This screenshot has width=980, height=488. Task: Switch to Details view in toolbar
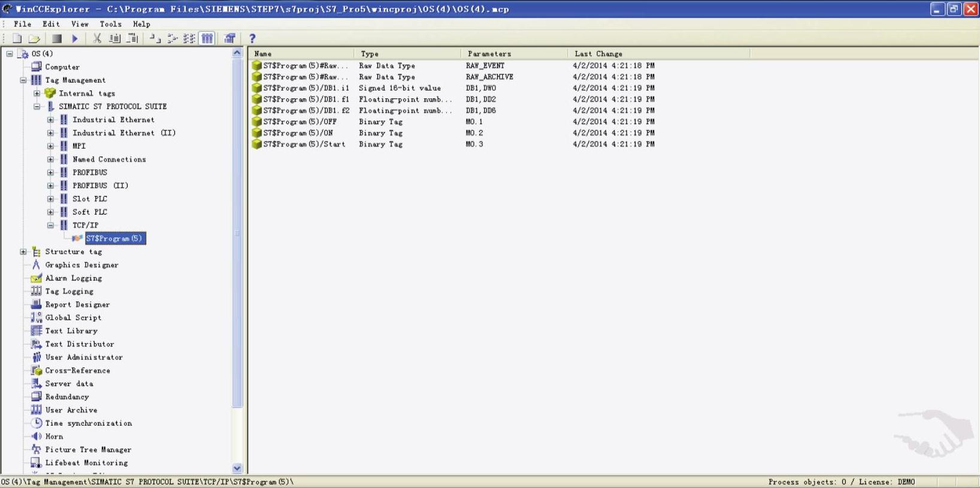(x=207, y=39)
